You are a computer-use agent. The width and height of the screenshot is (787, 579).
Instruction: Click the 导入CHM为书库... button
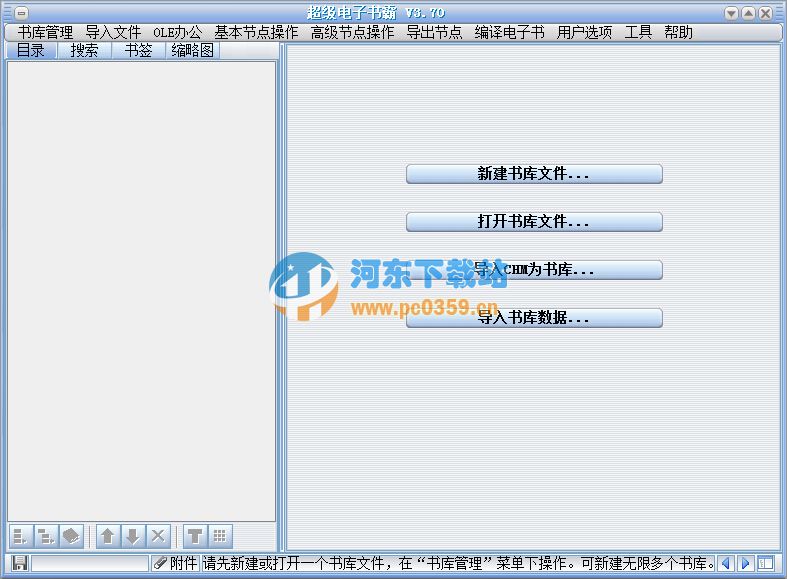pyautogui.click(x=534, y=270)
